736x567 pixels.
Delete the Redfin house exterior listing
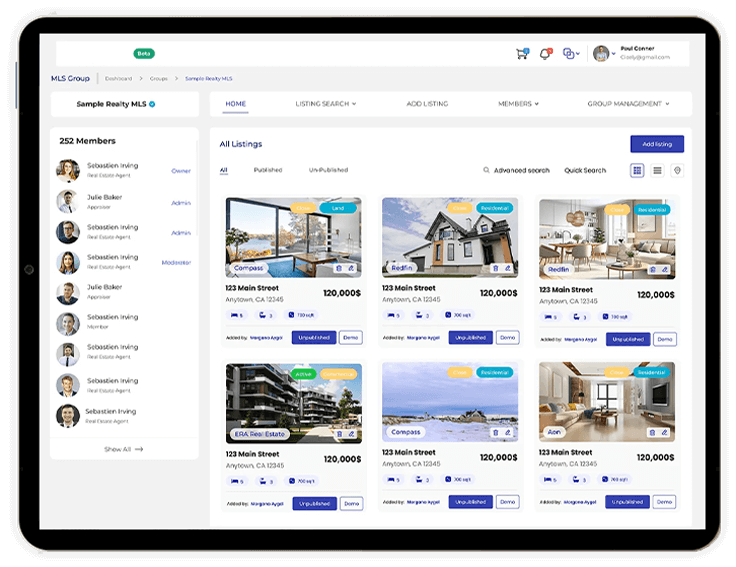[496, 268]
